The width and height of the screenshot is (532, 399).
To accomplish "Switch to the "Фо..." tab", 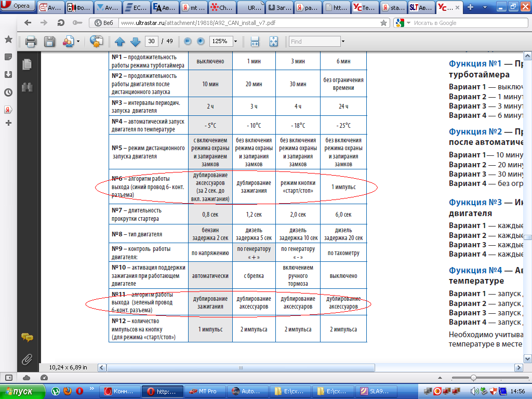I will [79, 7].
